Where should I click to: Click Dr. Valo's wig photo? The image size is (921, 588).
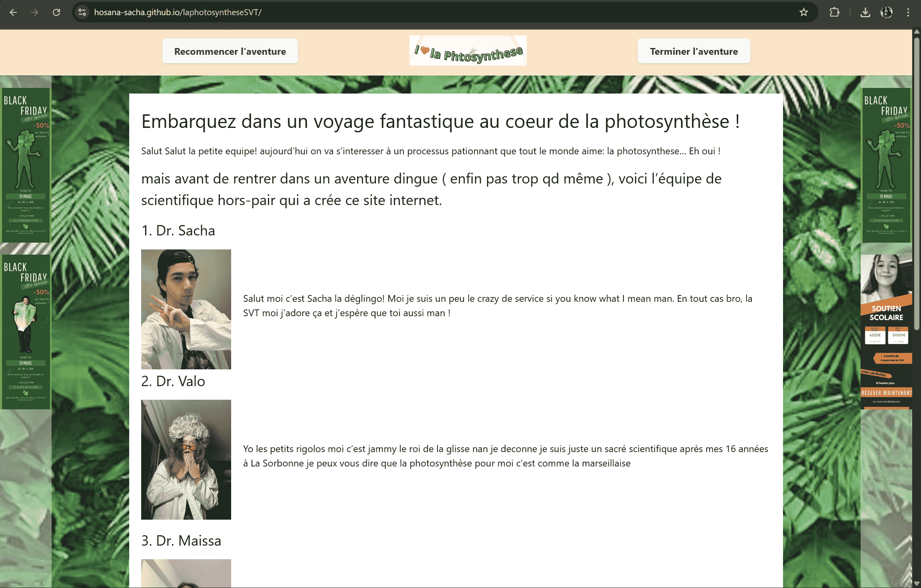click(x=186, y=459)
